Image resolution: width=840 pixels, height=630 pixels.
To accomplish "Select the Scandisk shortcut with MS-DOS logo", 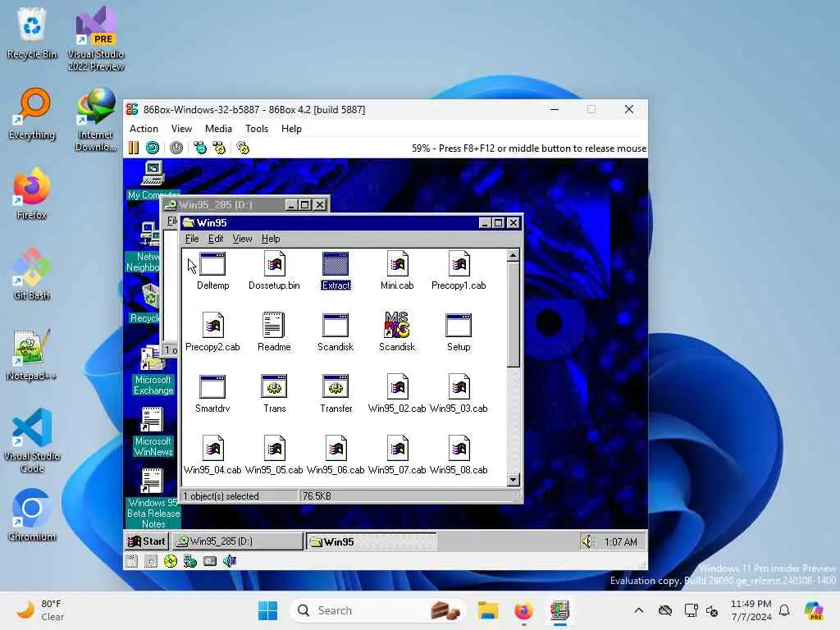I will [x=397, y=332].
